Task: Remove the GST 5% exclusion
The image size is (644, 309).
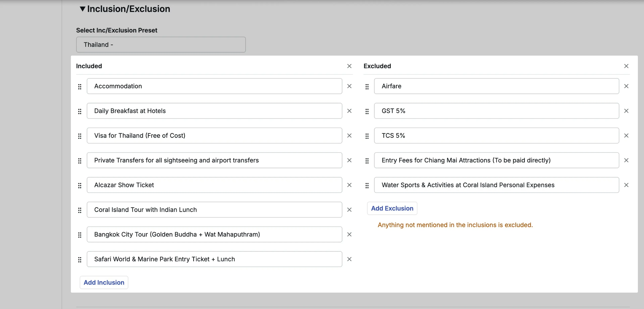Action: [x=626, y=111]
